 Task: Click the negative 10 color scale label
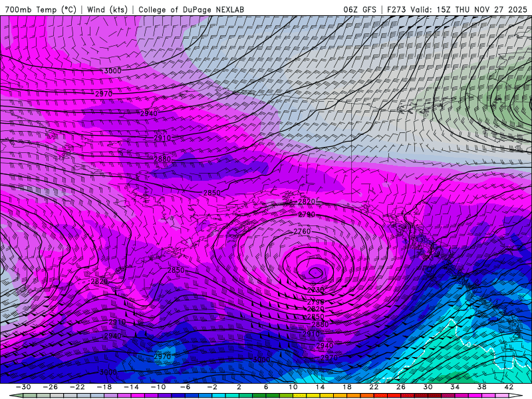coord(158,387)
